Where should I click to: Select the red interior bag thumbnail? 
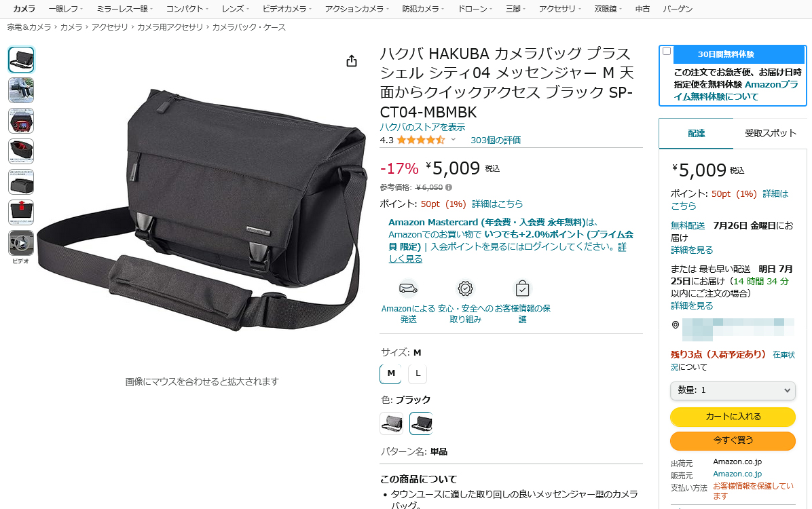[21, 151]
